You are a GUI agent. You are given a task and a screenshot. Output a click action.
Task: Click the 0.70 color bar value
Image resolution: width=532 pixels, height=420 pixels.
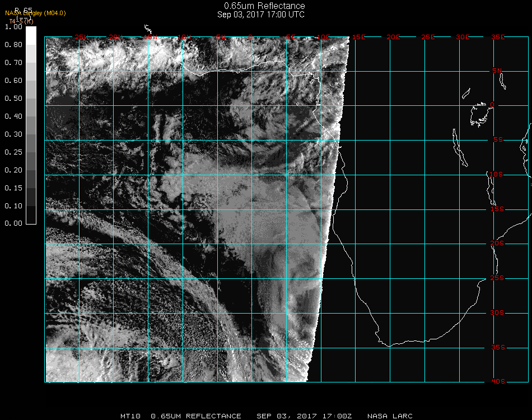(x=13, y=63)
